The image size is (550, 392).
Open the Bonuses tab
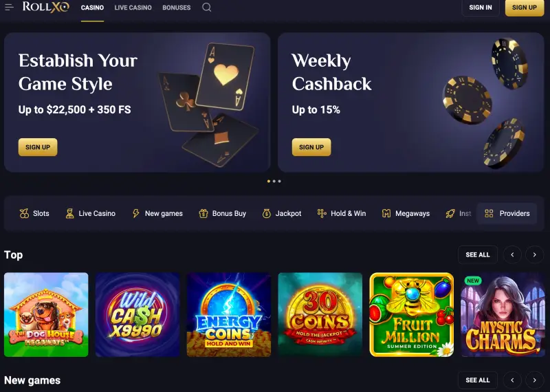[177, 8]
